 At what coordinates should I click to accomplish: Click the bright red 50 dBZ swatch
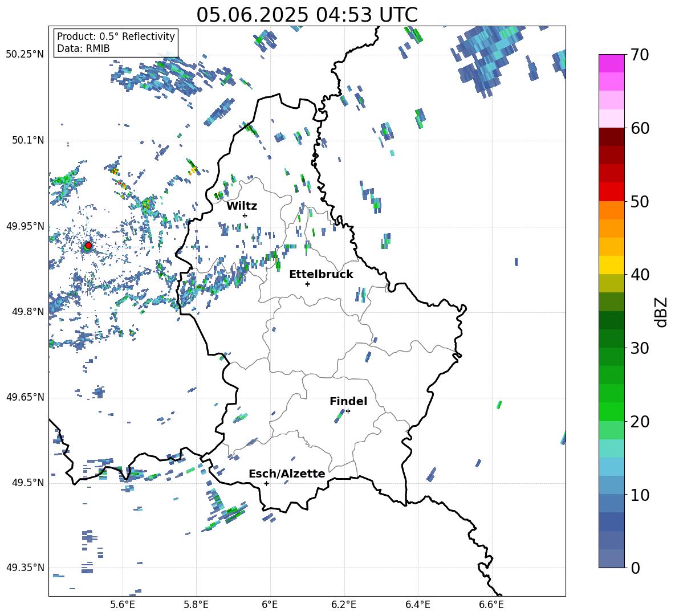[611, 192]
